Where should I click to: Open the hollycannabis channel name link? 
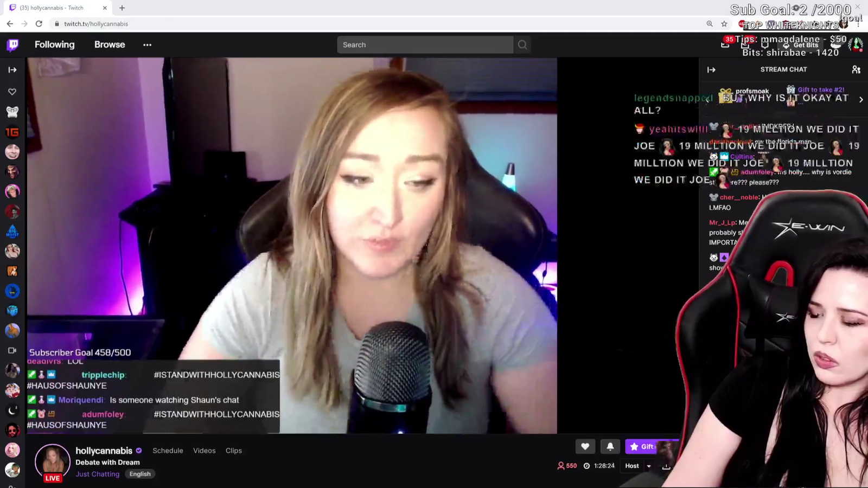(x=104, y=451)
